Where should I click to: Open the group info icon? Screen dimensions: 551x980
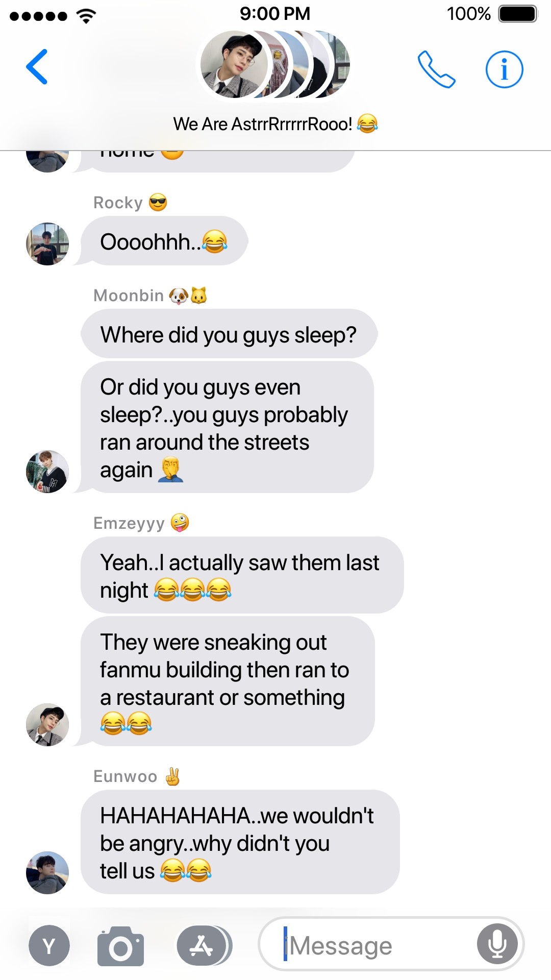(x=504, y=69)
